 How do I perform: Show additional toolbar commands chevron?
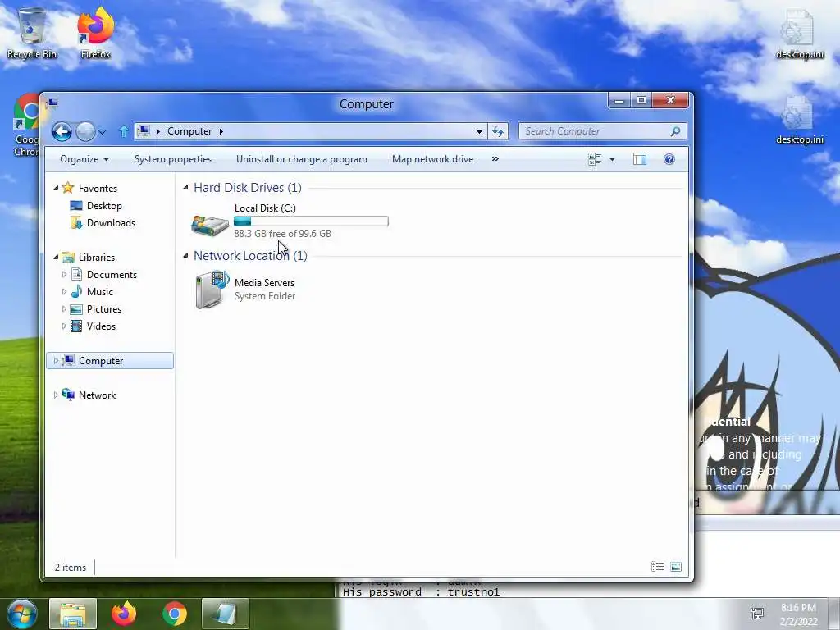[x=495, y=159]
